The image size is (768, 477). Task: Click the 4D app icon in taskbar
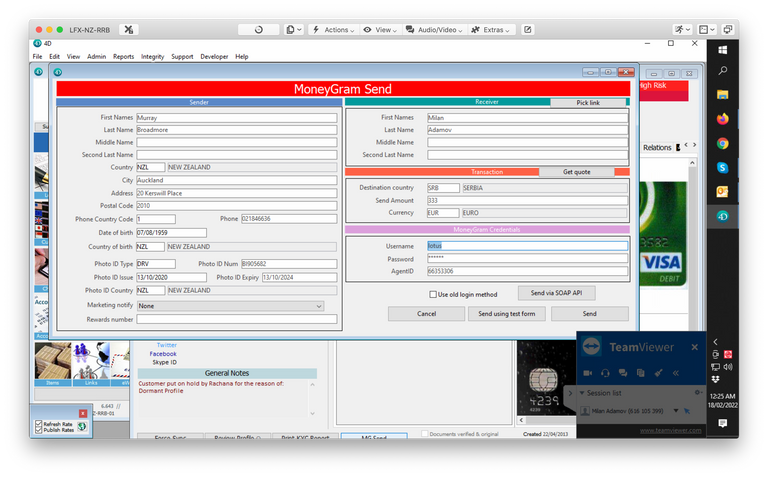(722, 216)
